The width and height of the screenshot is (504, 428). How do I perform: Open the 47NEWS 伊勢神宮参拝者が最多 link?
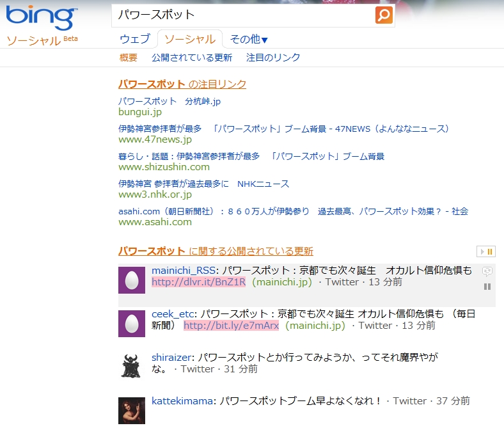[x=283, y=129]
